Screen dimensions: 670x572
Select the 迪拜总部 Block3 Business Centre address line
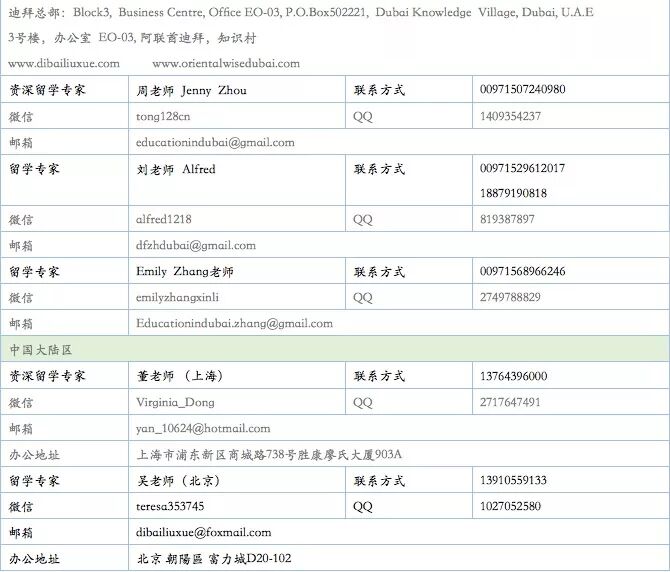[301, 12]
